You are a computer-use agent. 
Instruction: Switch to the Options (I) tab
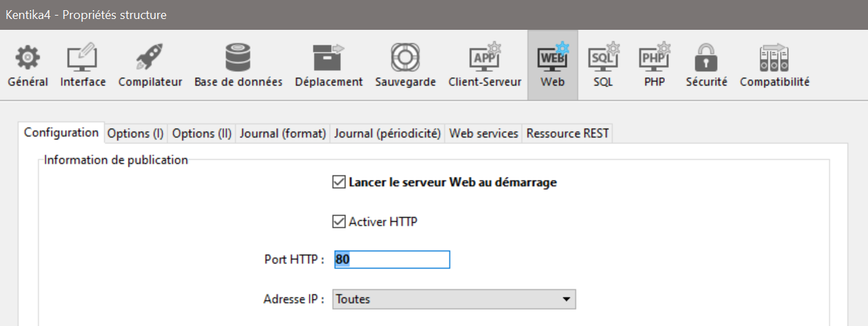135,134
